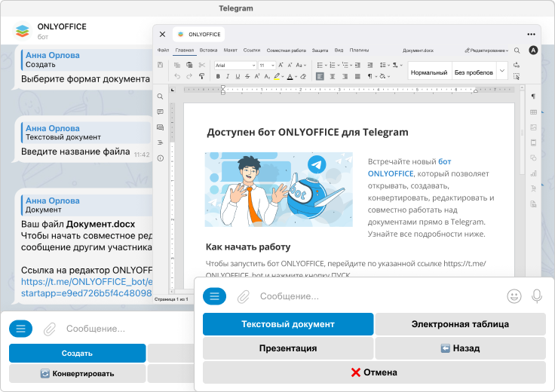This screenshot has height=392, width=555.
Task: Click the Электронная таблица button
Action: point(460,324)
